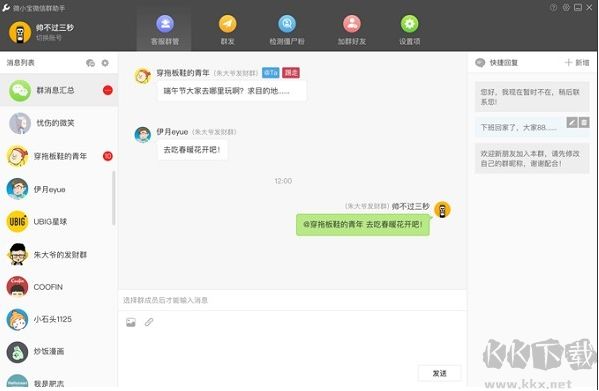Go to the 加群好友 tab

(x=352, y=30)
